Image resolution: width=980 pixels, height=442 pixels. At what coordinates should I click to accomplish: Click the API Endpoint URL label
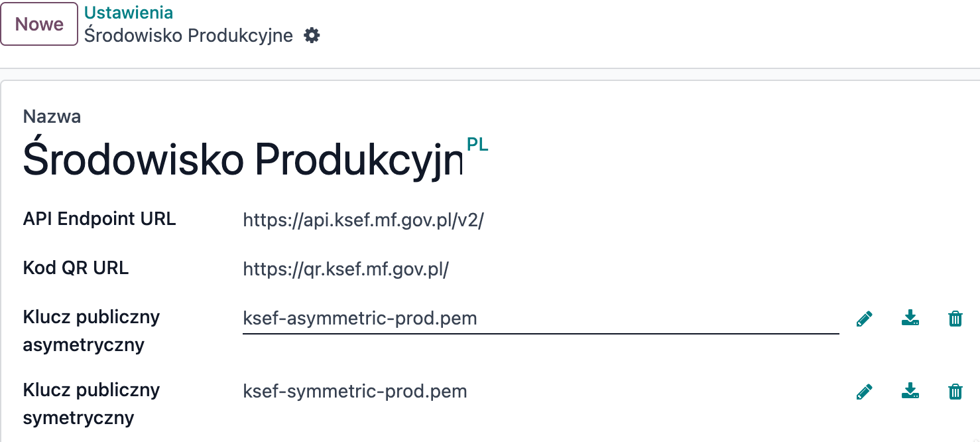pyautogui.click(x=99, y=220)
